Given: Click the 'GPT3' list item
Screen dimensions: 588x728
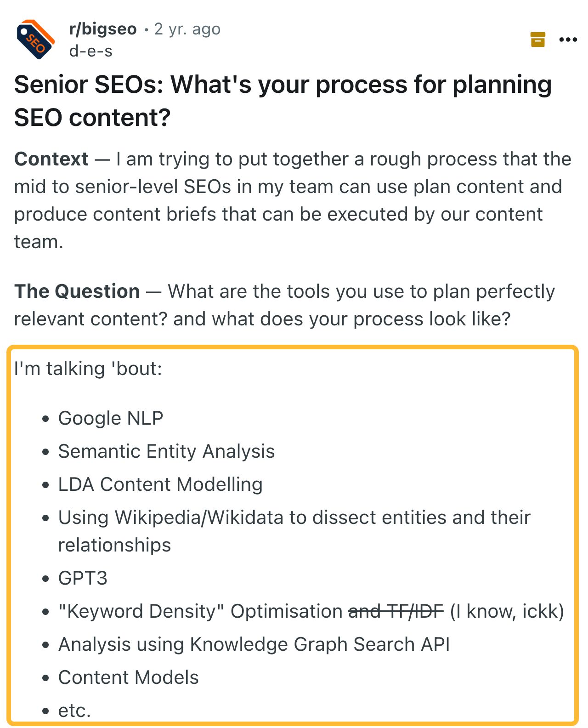Looking at the screenshot, I should point(83,578).
